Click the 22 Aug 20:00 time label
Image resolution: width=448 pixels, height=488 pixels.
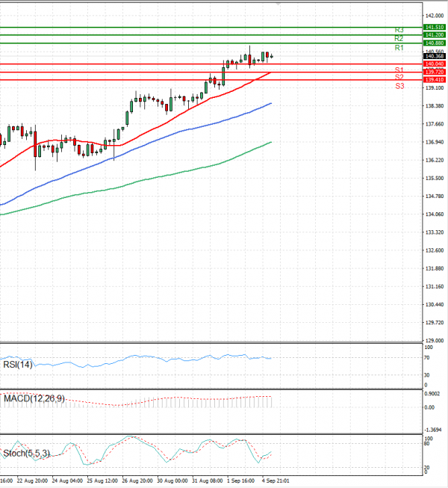tap(33, 482)
